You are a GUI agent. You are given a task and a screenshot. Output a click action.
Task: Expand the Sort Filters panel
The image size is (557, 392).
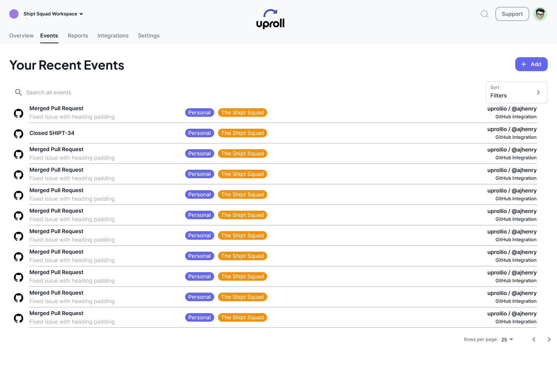tap(516, 92)
